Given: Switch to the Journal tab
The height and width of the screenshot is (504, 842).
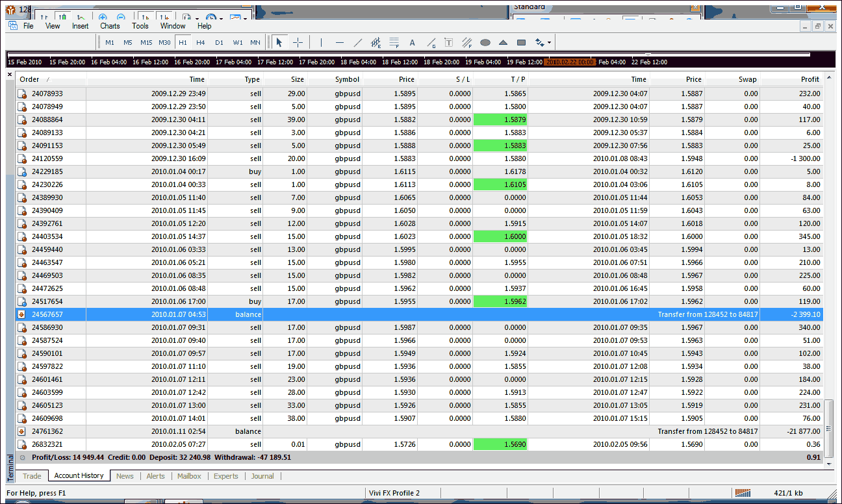Looking at the screenshot, I should [262, 476].
